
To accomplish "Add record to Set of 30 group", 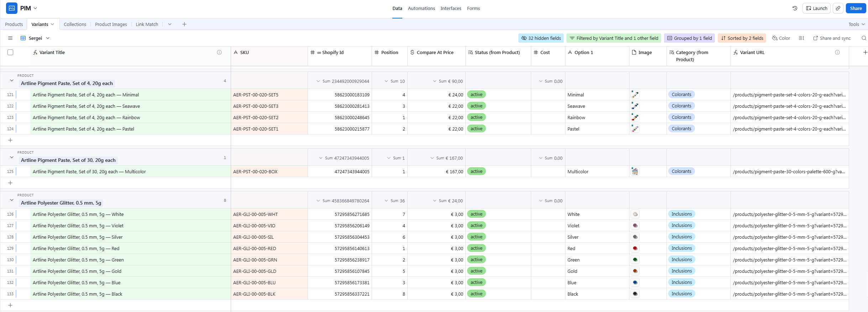I will (10, 183).
